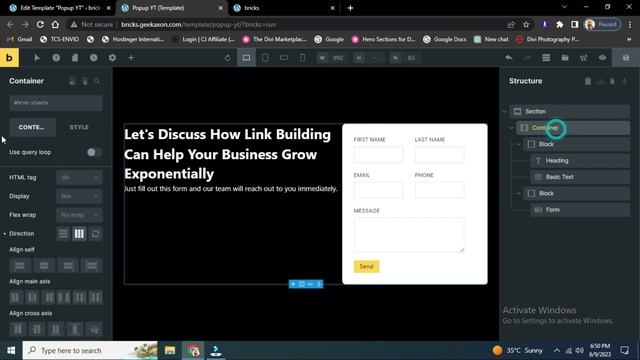Collapse the Block above Form arrow
Screen dimensions: 640x360
point(518,193)
